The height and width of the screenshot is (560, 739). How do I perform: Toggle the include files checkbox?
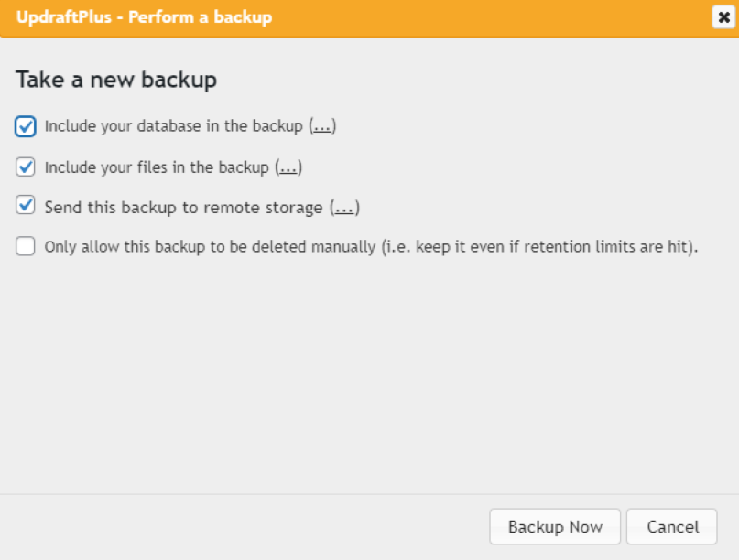[x=26, y=167]
